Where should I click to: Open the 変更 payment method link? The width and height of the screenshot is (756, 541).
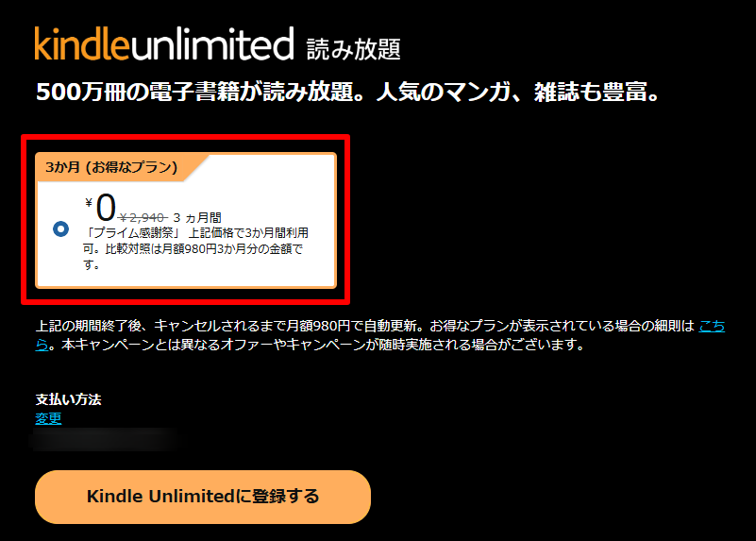[x=49, y=418]
